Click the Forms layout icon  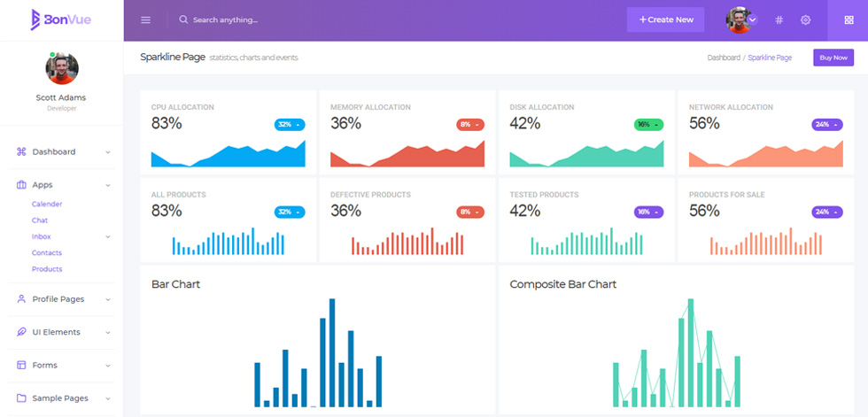click(x=21, y=365)
